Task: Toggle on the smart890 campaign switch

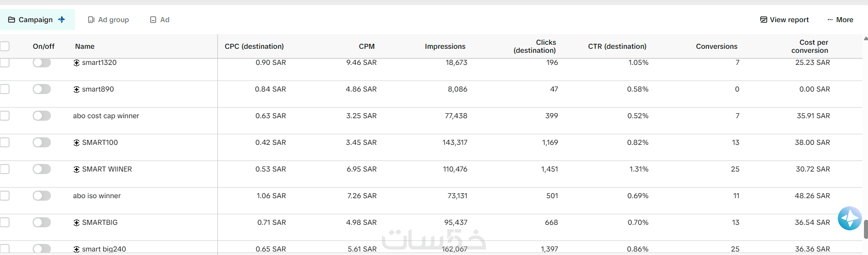Action: pos(42,89)
